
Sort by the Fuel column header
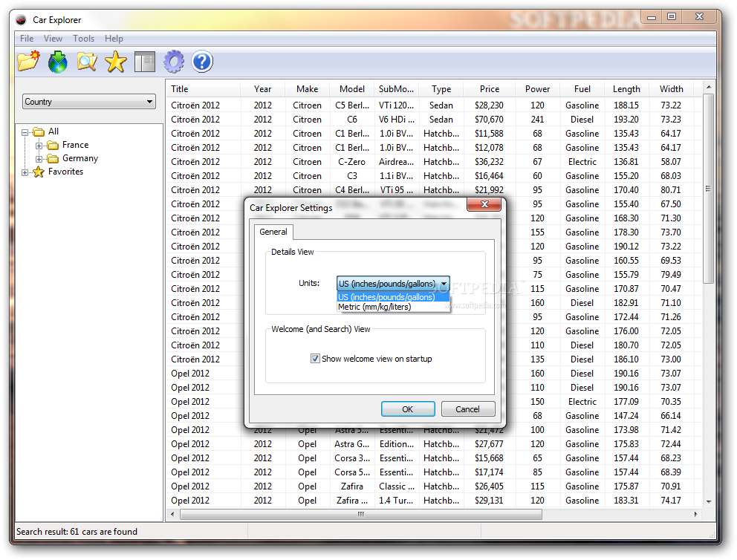(x=582, y=89)
